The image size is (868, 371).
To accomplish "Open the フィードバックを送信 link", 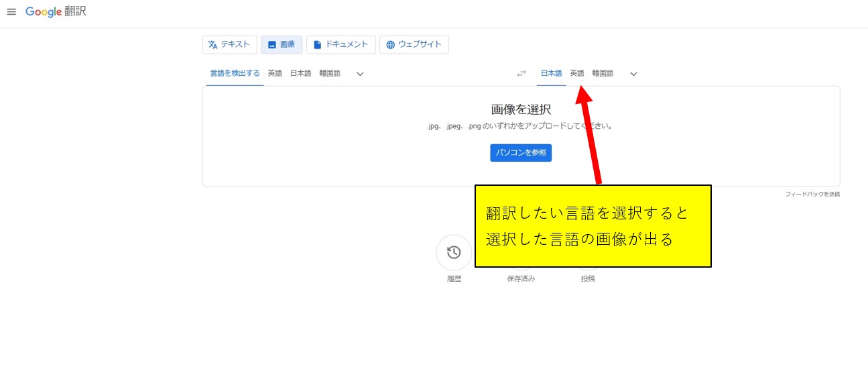I will pos(812,195).
